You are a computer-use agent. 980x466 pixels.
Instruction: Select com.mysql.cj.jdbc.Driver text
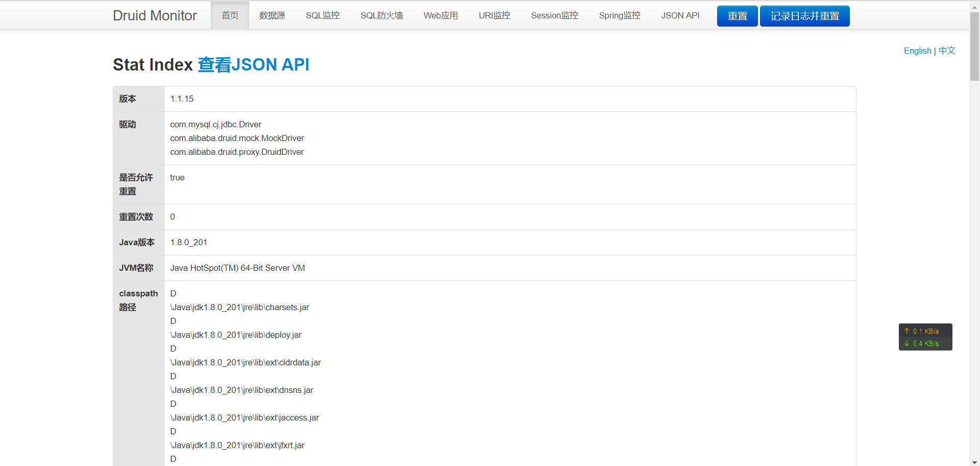[x=215, y=124]
